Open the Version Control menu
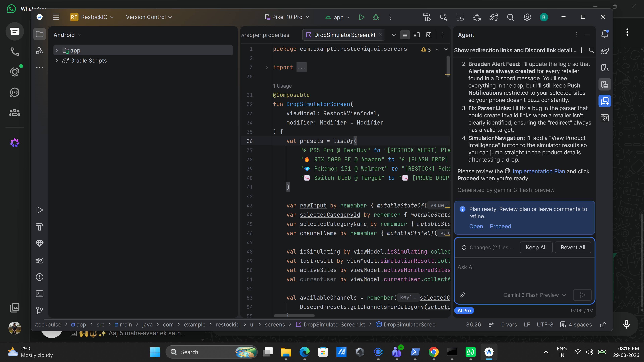Image resolution: width=644 pixels, height=362 pixels. coord(149,17)
